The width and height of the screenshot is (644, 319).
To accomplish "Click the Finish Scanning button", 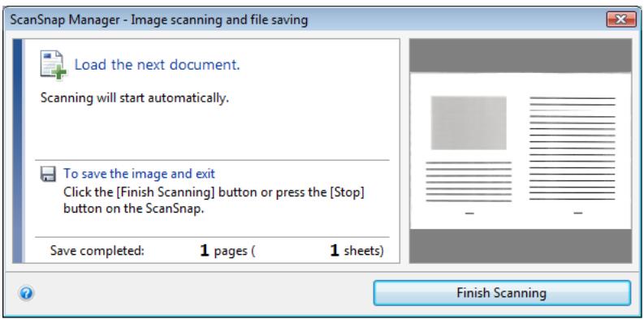I will coord(502,293).
